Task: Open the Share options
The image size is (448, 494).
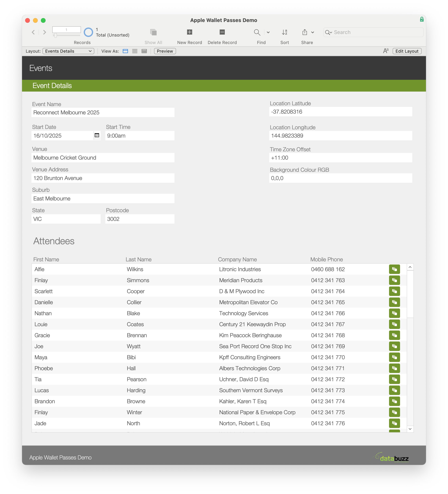Action: (305, 32)
